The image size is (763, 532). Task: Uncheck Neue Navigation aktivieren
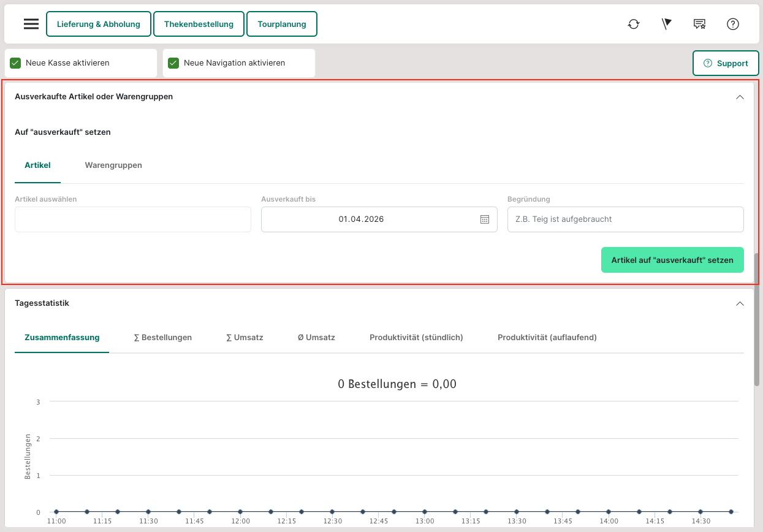tap(173, 63)
